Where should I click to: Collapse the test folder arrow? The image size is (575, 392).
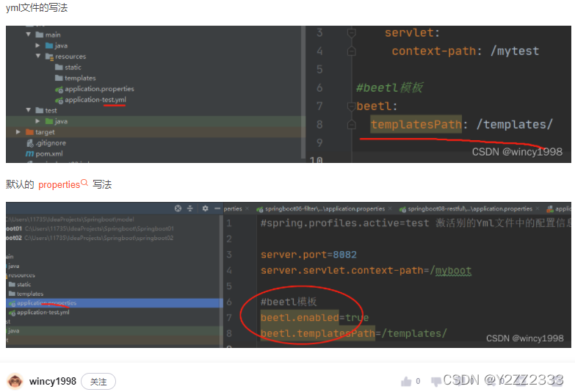pos(28,110)
